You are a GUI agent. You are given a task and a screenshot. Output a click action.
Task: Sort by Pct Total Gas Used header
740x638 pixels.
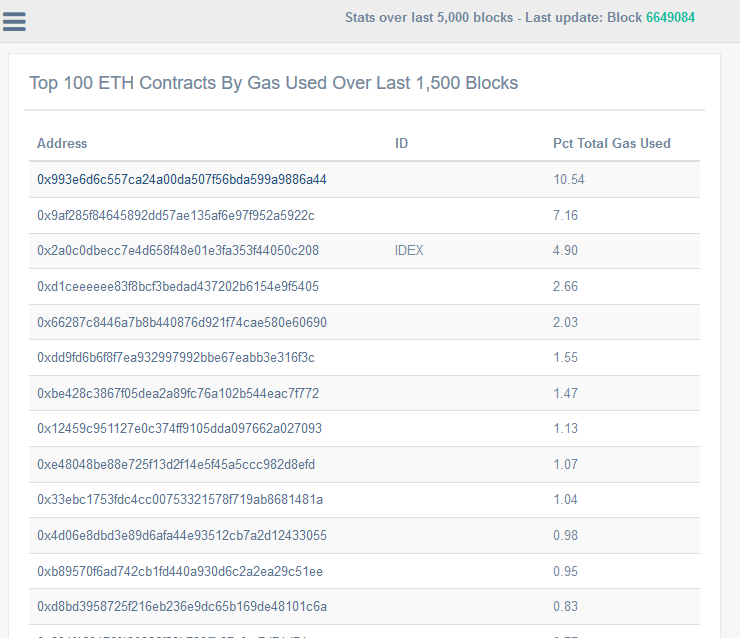611,144
